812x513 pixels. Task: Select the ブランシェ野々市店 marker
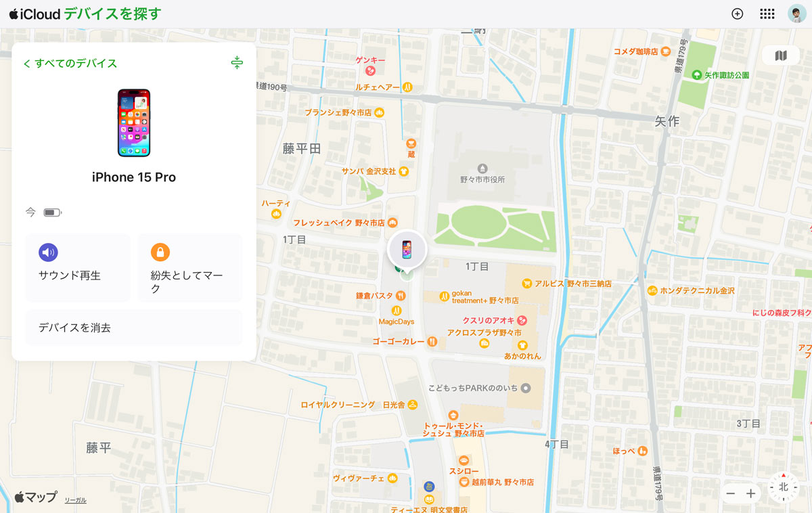380,112
